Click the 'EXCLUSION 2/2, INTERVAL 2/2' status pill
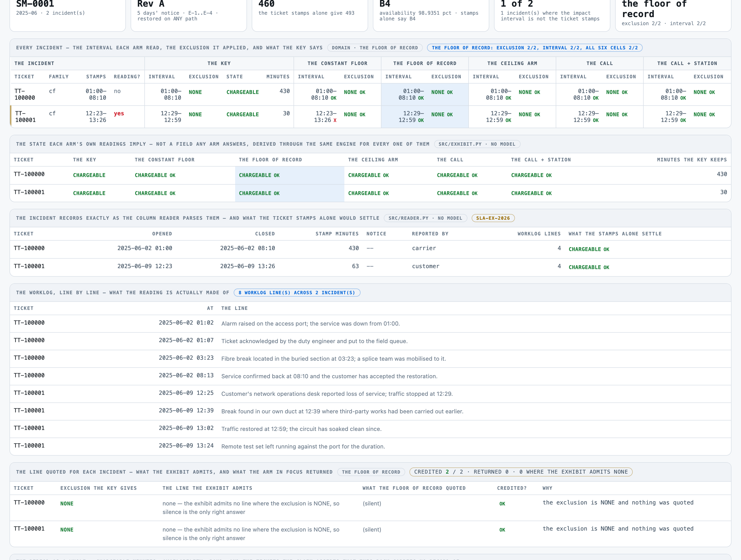 [x=535, y=48]
